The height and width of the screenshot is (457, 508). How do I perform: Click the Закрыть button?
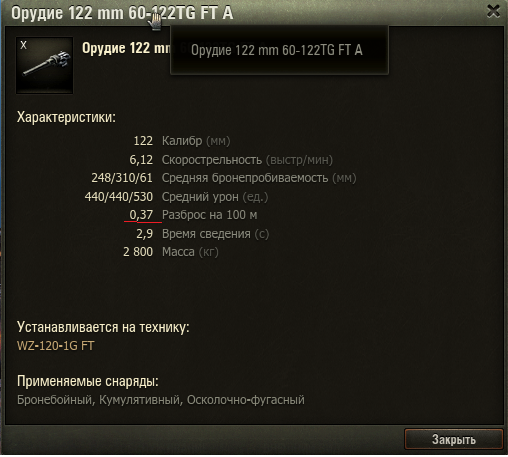[454, 439]
